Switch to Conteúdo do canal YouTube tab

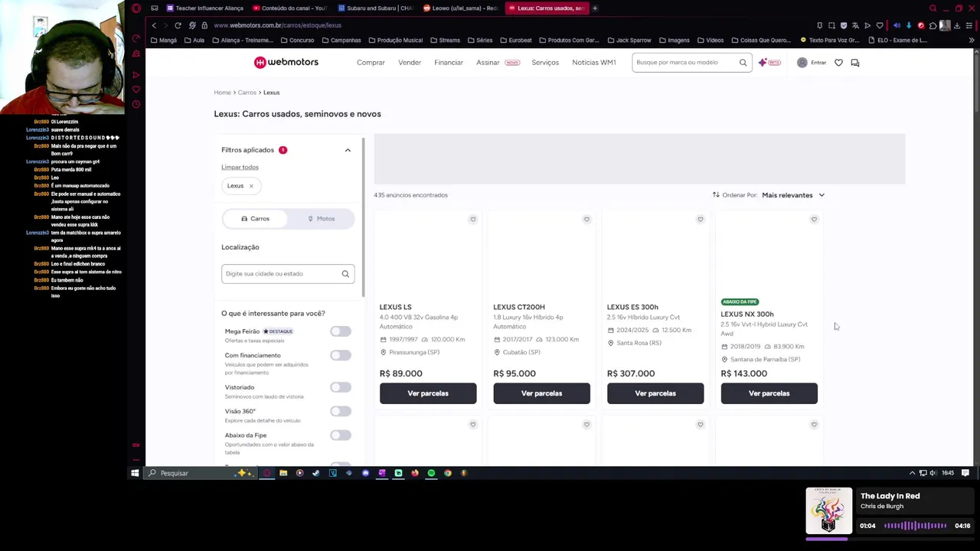coord(289,8)
